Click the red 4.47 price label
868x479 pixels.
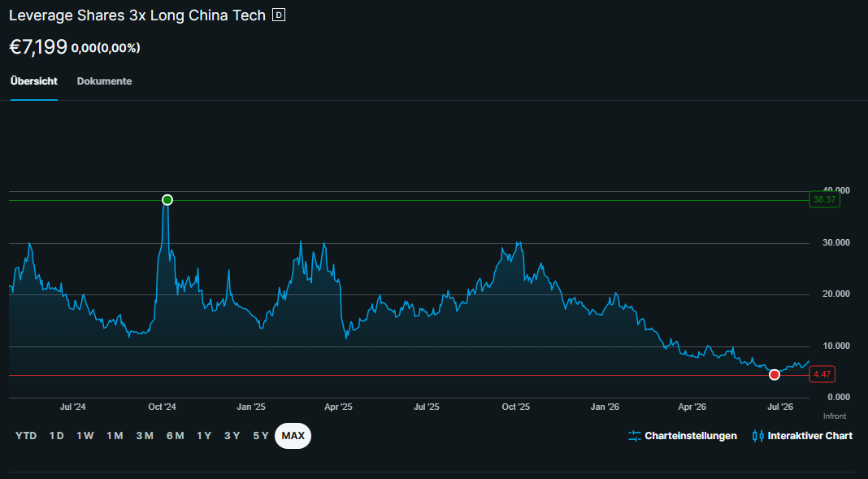[x=822, y=374]
